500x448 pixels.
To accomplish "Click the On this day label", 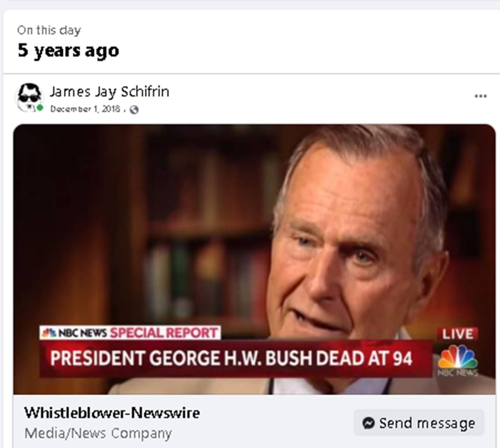I will coord(49,30).
